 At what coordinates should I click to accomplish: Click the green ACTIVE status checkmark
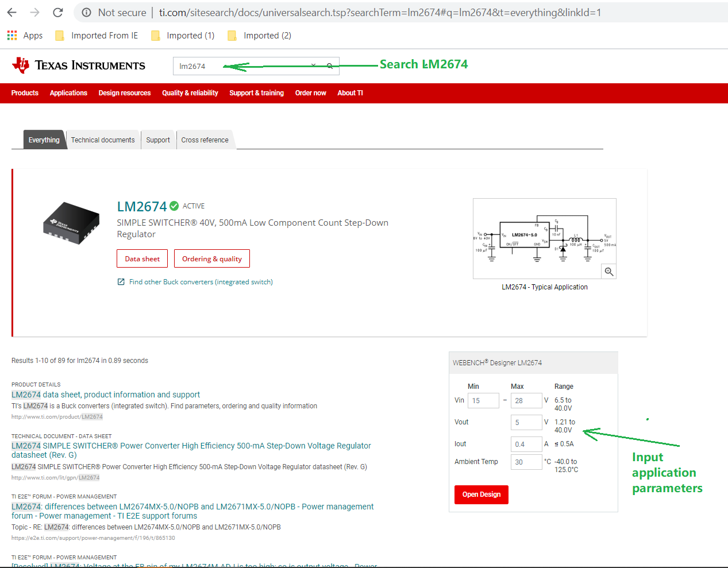(174, 206)
